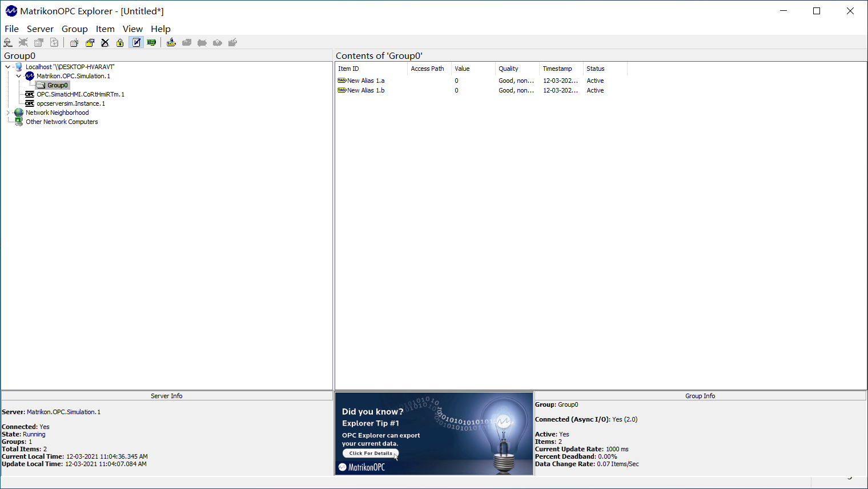Toggle the highlighted Monitor Items toolbar button

(x=135, y=42)
